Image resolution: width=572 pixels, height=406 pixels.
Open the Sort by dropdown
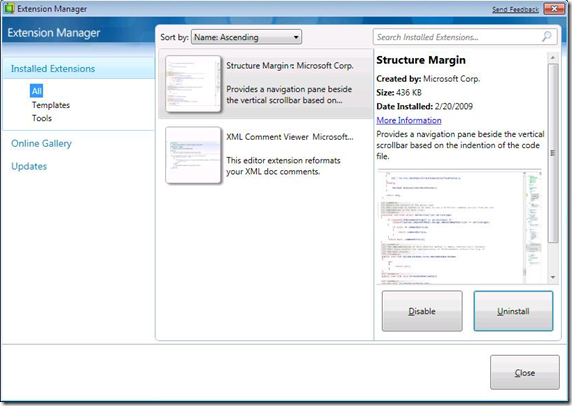point(246,37)
